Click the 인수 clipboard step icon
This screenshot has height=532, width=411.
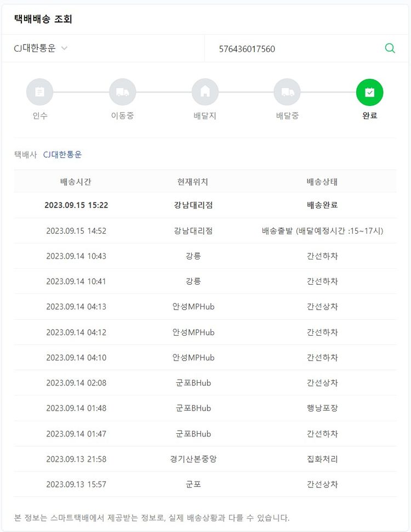[x=40, y=92]
